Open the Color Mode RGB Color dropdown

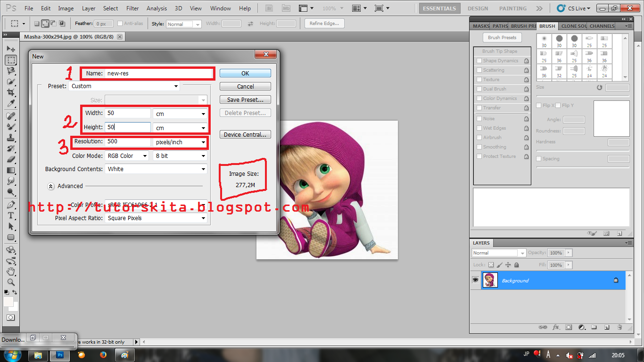[127, 156]
